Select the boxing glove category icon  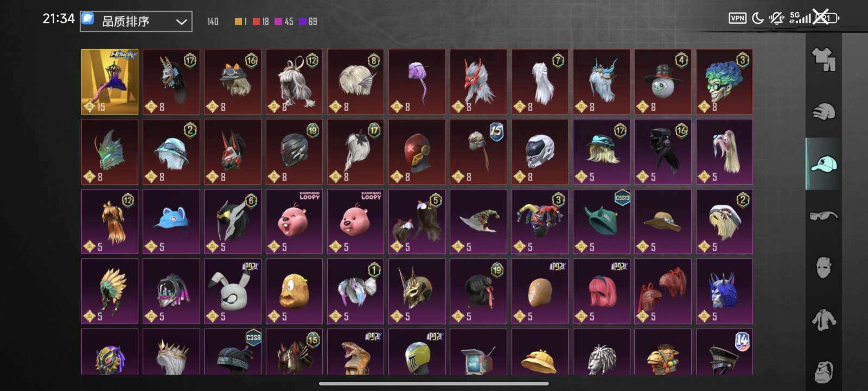824,112
